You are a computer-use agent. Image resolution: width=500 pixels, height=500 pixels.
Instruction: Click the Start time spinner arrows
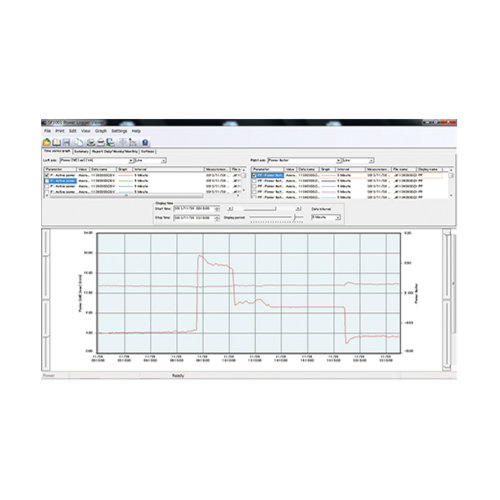(217, 209)
